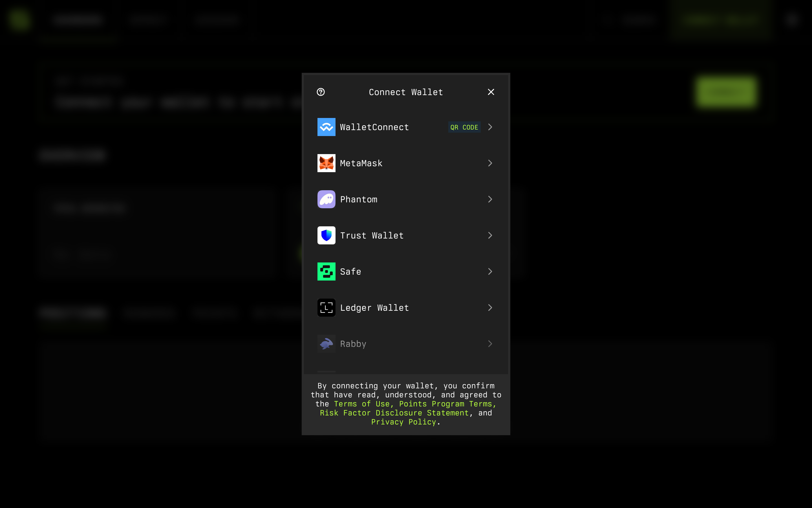
Task: Open the Privacy Policy link
Action: 403,422
